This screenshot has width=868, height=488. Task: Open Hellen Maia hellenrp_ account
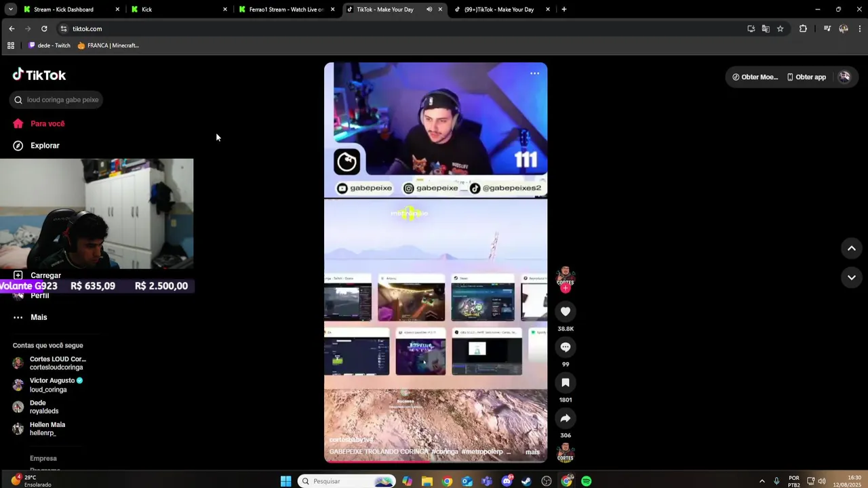pos(39,428)
